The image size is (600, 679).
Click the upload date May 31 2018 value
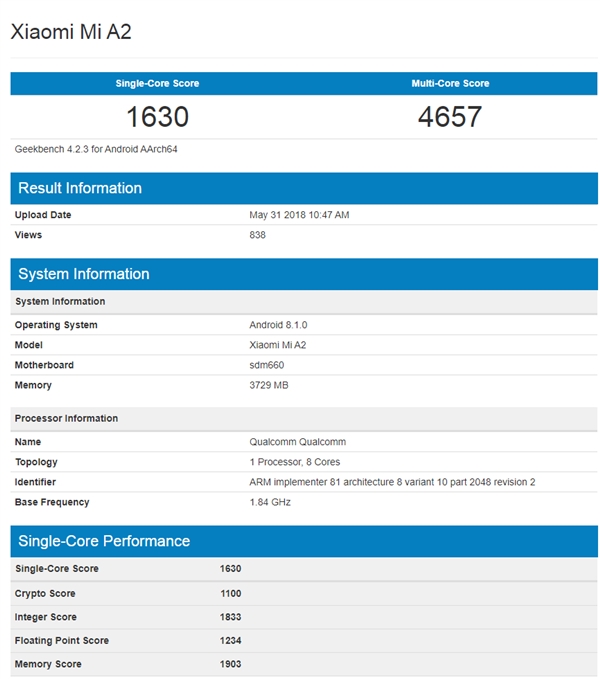pos(299,215)
